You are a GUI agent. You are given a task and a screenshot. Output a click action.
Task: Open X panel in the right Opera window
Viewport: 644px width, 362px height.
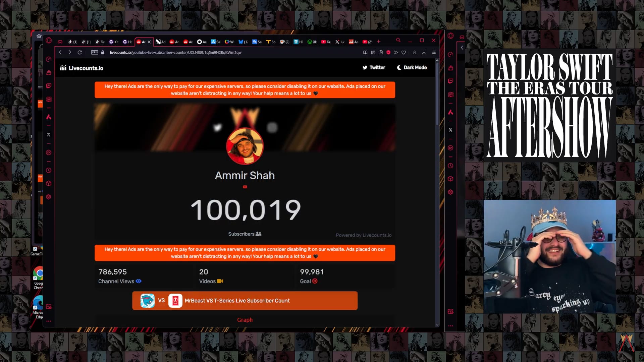(x=450, y=130)
